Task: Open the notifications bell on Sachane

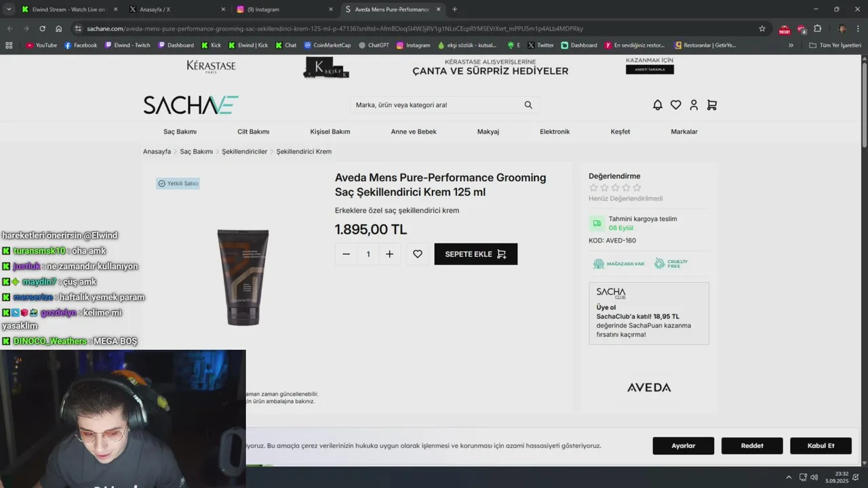Action: (x=657, y=105)
